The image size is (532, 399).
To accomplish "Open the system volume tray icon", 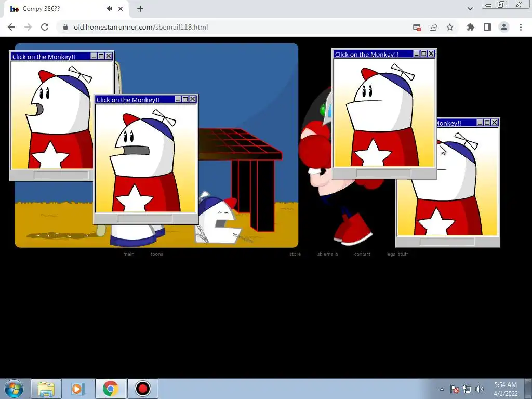I will tap(480, 389).
